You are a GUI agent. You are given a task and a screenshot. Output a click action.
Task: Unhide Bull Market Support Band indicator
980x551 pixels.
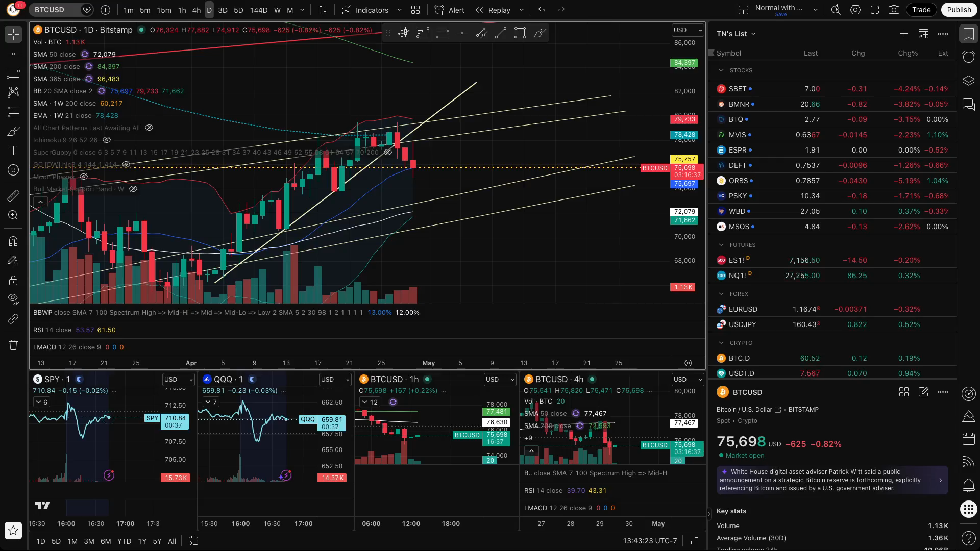click(133, 189)
